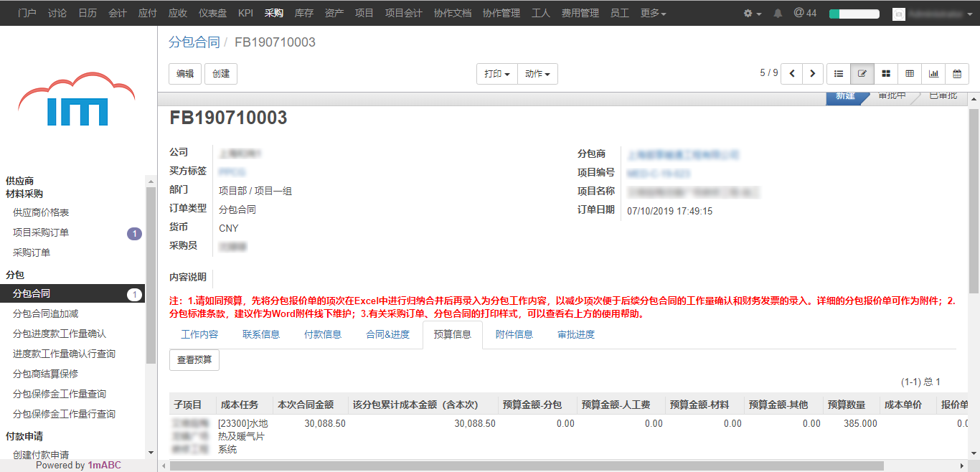Image resolution: width=980 pixels, height=472 pixels.
Task: Open the 动作 dropdown
Action: (537, 74)
